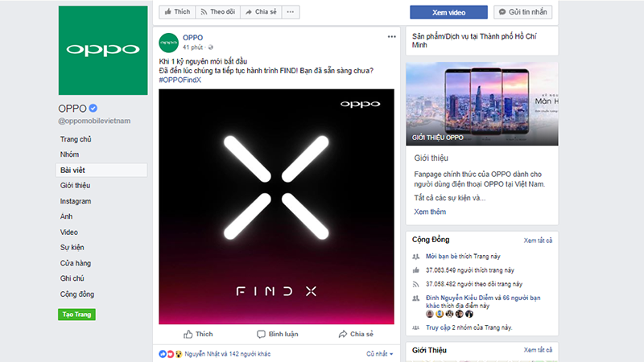The image size is (644, 362).
Task: Open the page's more options ellipsis button
Action: point(291,12)
